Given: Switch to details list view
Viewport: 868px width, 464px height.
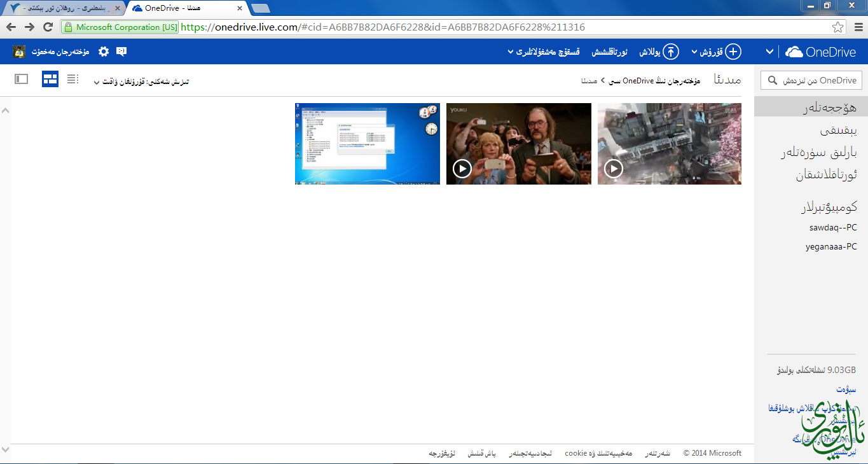Looking at the screenshot, I should click(72, 79).
